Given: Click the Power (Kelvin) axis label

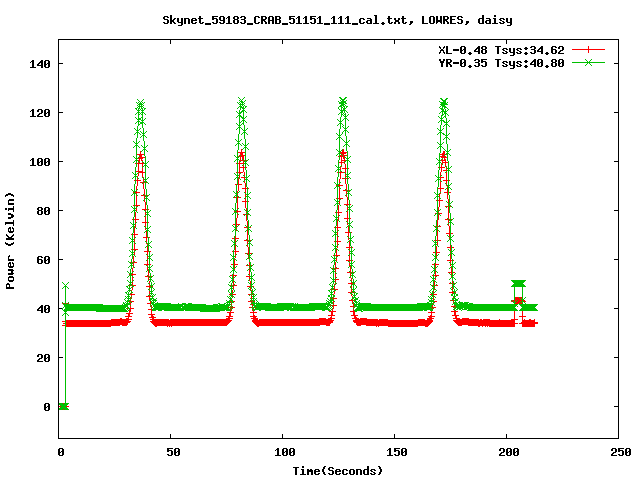Looking at the screenshot, I should 10,241.
